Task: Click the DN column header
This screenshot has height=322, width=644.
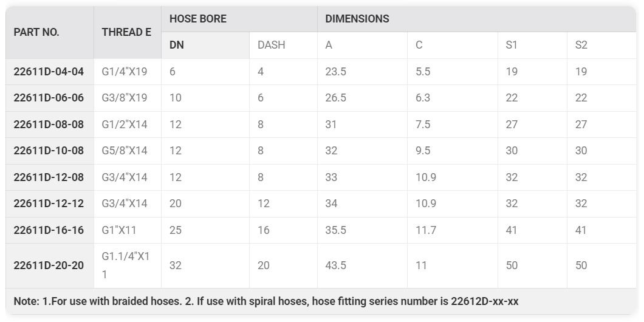Action: 177,45
